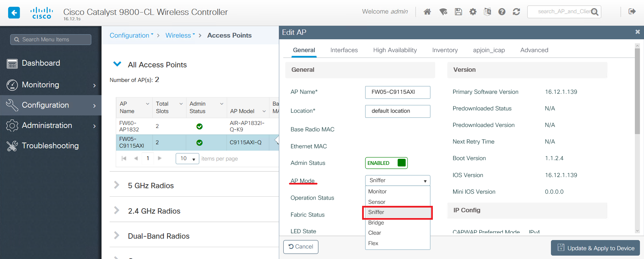Open items per page dropdown
Image resolution: width=644 pixels, height=259 pixels.
click(x=187, y=158)
